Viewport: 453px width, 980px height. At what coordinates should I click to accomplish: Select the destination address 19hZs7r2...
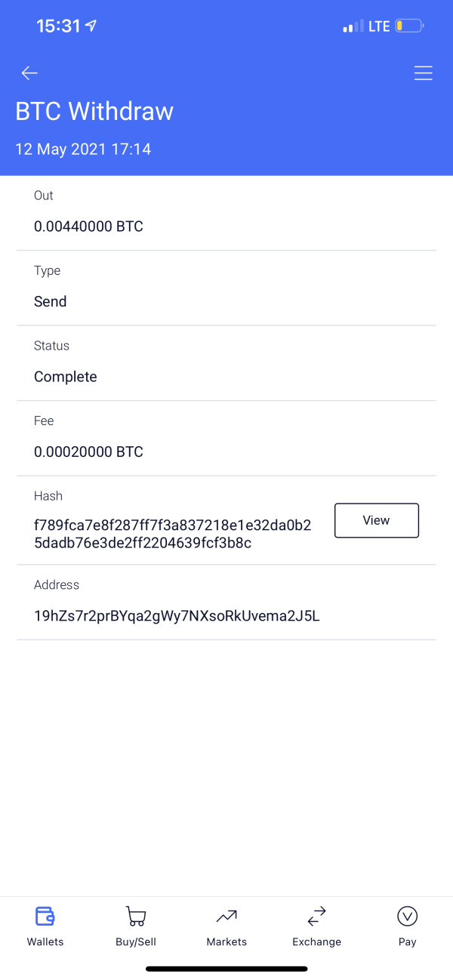(x=177, y=616)
